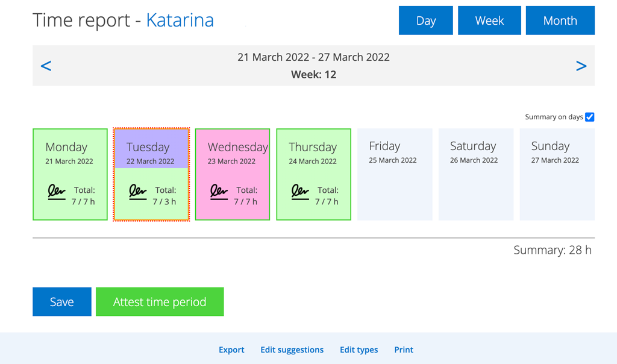
Task: Switch to Day view
Action: (425, 20)
